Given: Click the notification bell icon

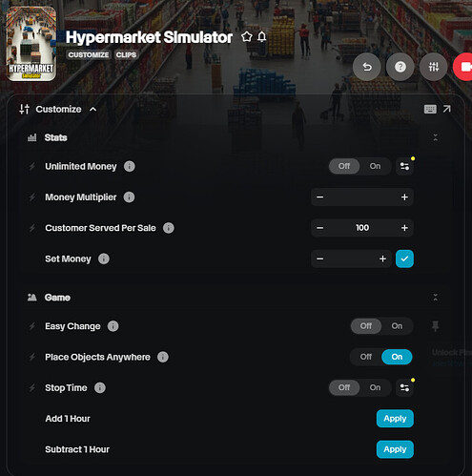Looking at the screenshot, I should tap(261, 37).
